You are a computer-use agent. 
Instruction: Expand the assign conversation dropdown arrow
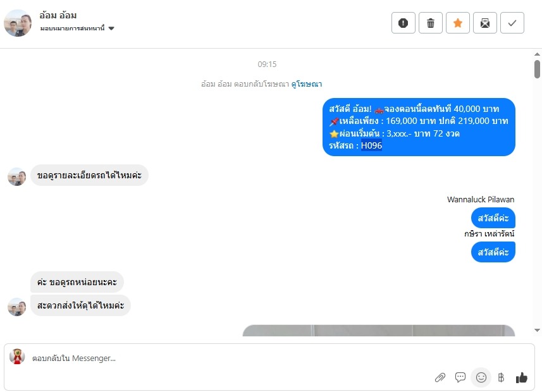pos(111,28)
